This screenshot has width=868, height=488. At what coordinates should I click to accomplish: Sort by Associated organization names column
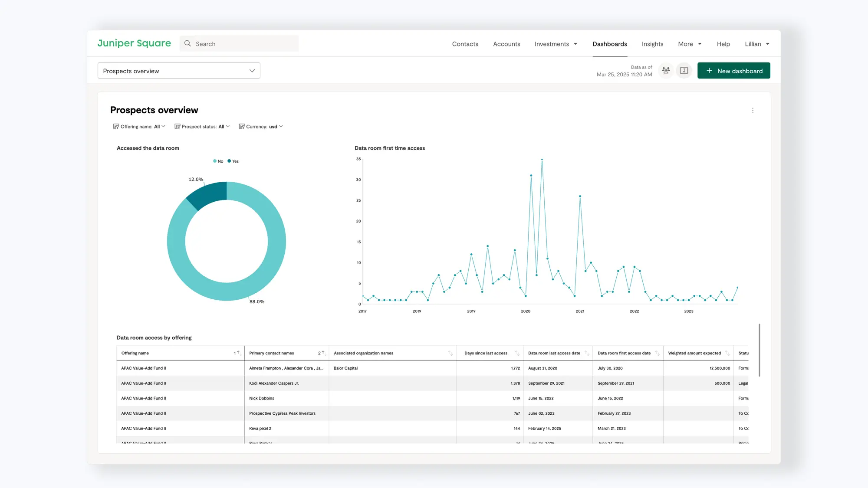450,353
